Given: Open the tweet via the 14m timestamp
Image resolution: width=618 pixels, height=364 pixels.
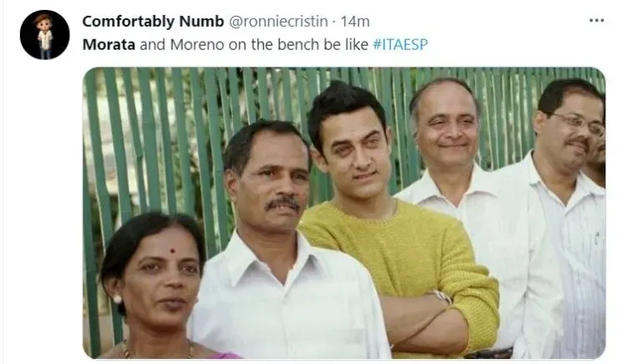Looking at the screenshot, I should [x=356, y=20].
